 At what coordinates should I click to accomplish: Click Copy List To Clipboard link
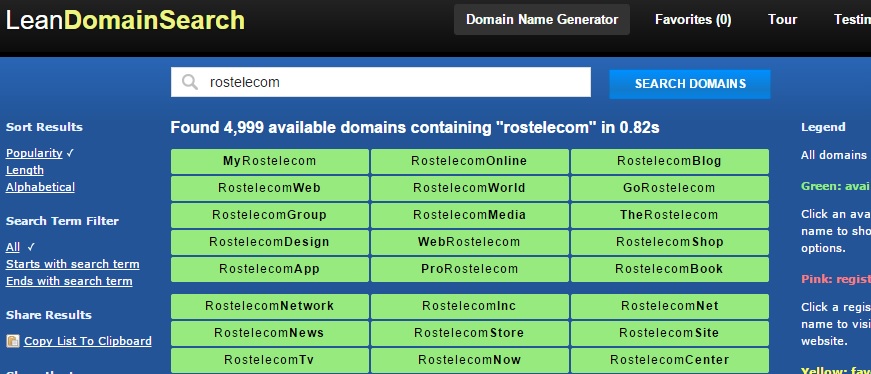coord(87,341)
